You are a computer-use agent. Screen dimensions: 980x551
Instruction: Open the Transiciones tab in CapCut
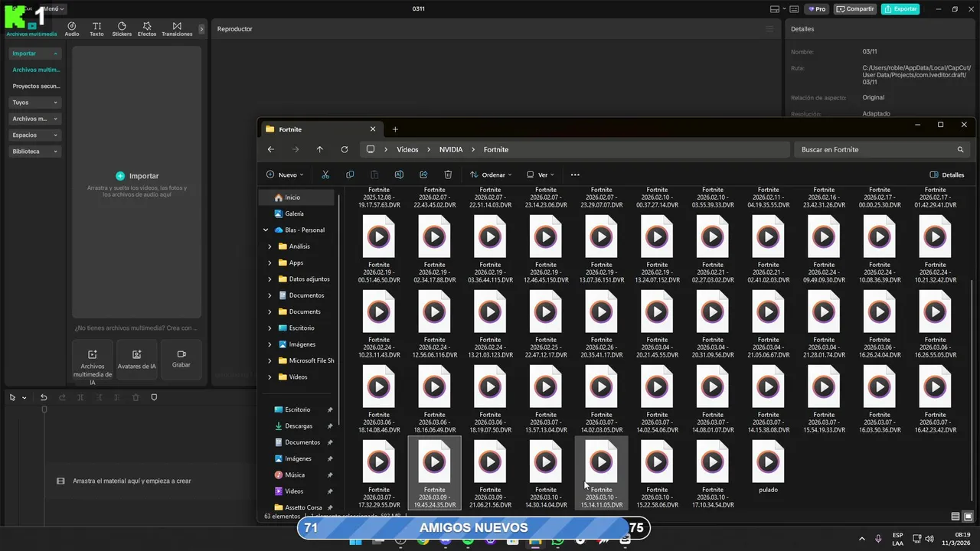click(177, 29)
